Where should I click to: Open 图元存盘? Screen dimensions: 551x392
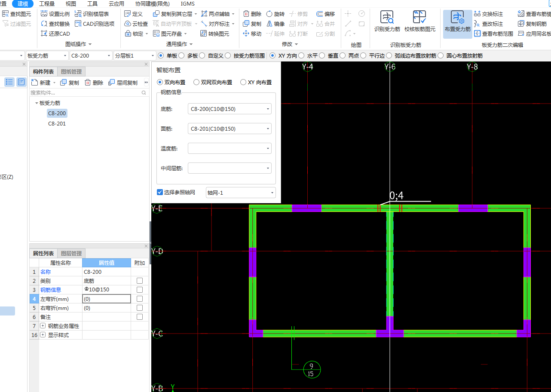(x=171, y=34)
